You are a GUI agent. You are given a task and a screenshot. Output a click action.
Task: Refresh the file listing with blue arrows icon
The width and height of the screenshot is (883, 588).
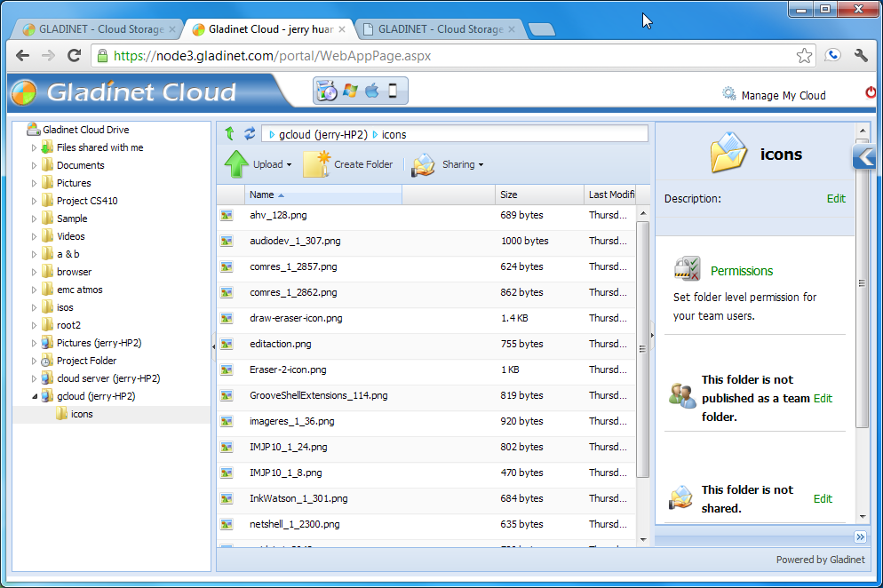point(250,133)
